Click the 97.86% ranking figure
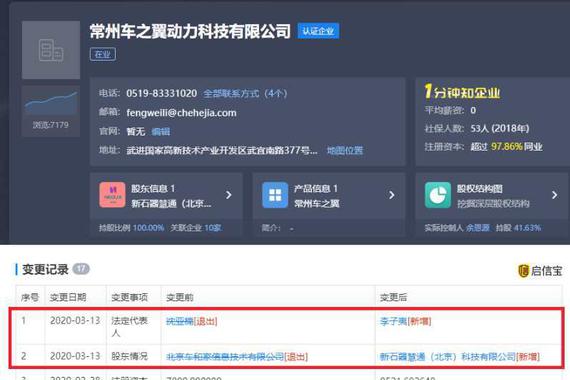The image size is (570, 380). pos(507,147)
